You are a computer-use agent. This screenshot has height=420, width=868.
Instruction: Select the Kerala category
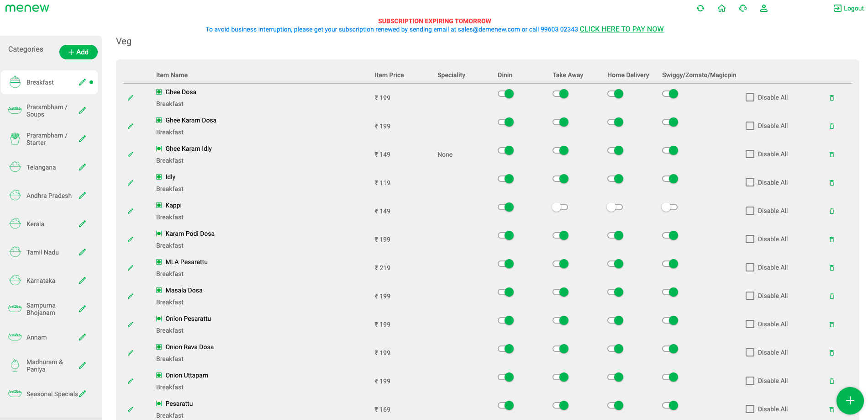(35, 224)
